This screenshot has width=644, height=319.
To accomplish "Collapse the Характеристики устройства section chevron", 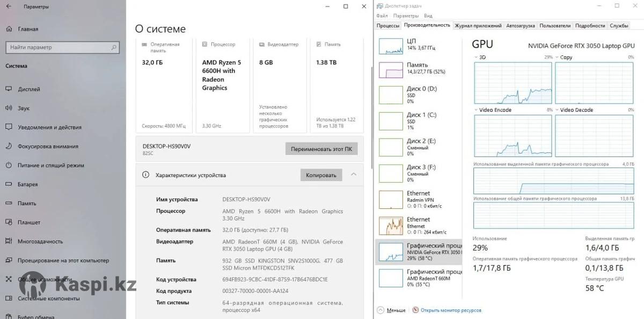I will click(x=354, y=175).
